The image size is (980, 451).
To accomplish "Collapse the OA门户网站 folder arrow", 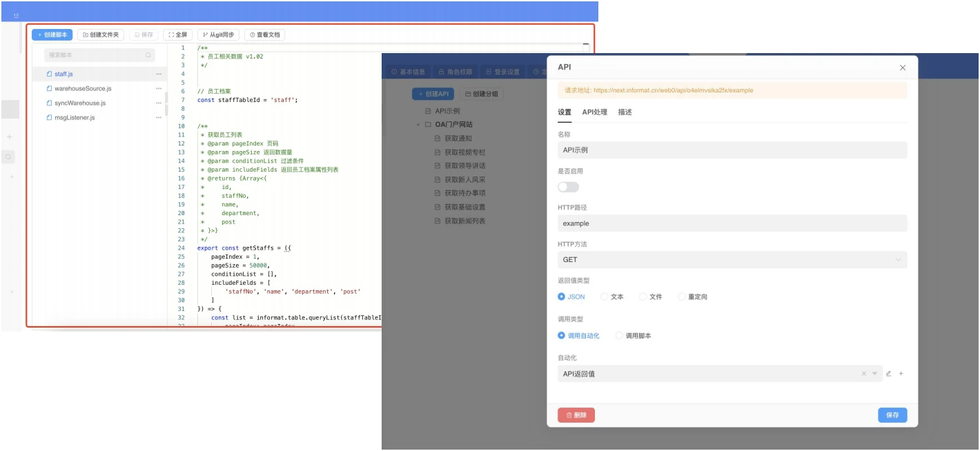I will pyautogui.click(x=418, y=125).
